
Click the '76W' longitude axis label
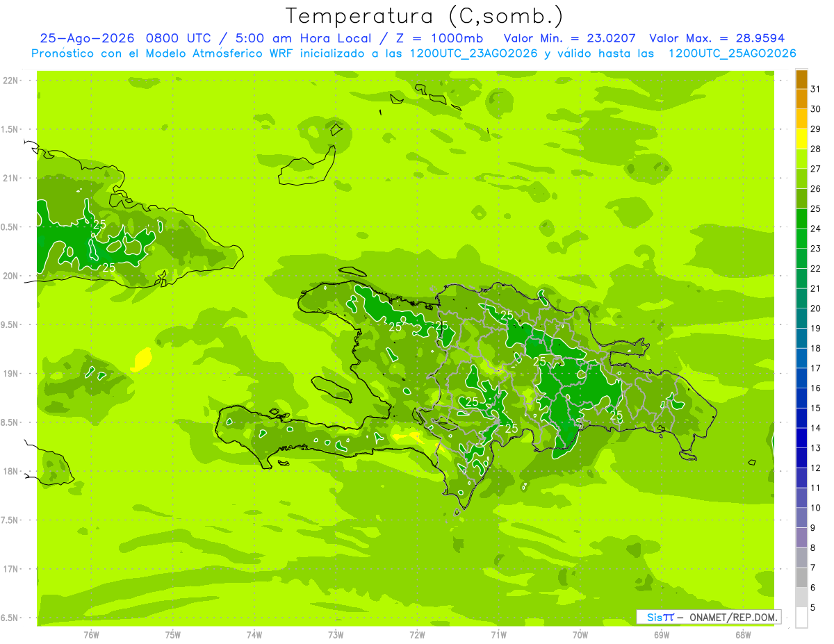[x=91, y=634]
